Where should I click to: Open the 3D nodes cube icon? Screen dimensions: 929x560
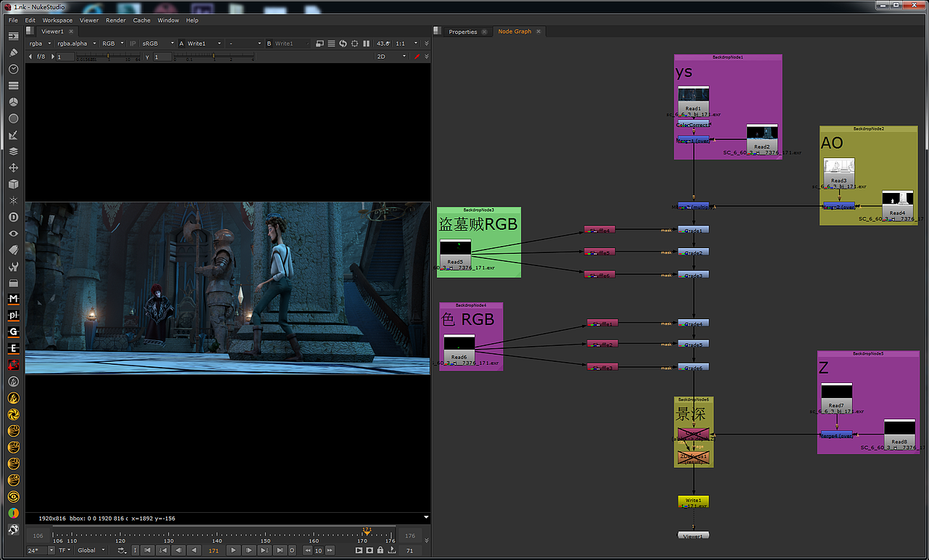click(13, 184)
